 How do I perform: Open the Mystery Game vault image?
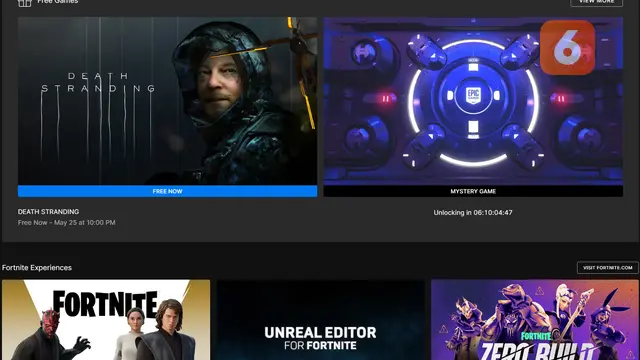pyautogui.click(x=473, y=101)
